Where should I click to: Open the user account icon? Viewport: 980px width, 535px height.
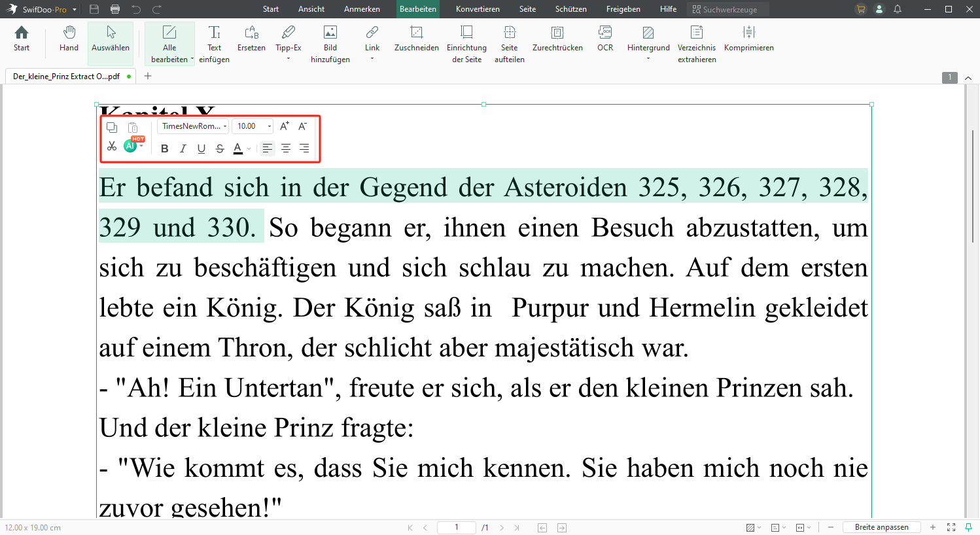click(879, 9)
